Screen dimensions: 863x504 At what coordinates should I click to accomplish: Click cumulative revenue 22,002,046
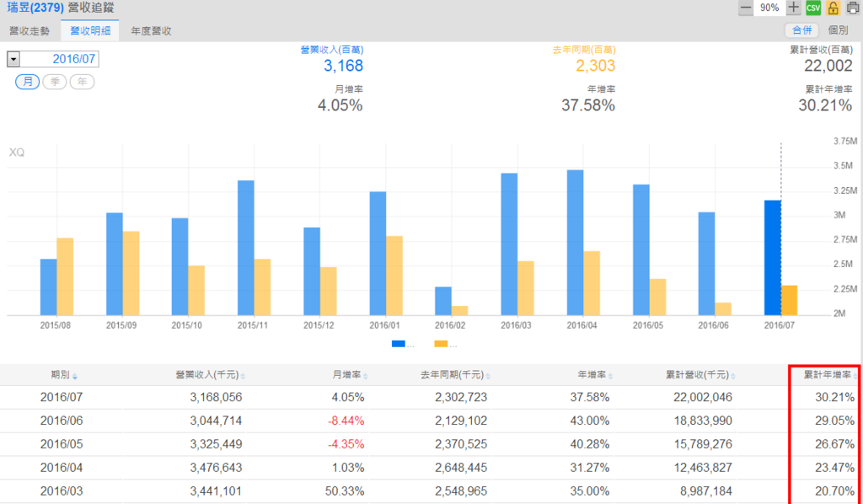[703, 397]
